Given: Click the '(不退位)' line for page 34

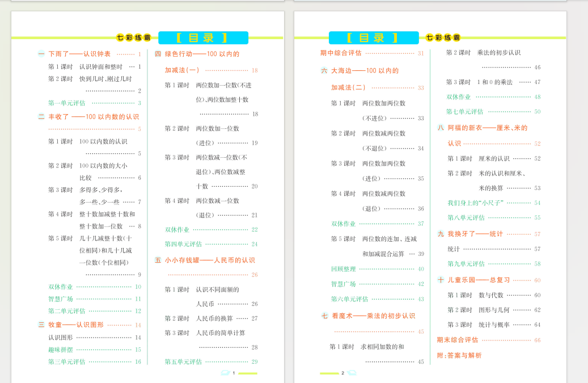Looking at the screenshot, I should click(374, 148).
